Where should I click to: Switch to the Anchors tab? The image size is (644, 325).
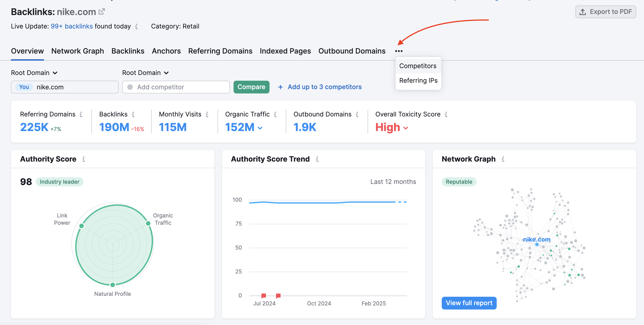166,51
